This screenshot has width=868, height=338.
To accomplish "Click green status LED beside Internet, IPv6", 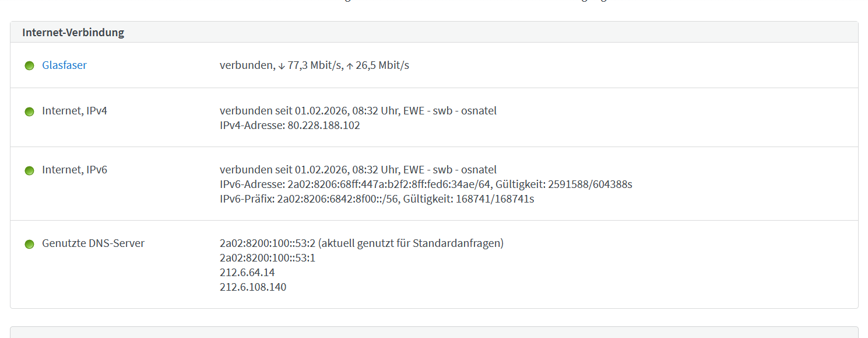I will (30, 170).
